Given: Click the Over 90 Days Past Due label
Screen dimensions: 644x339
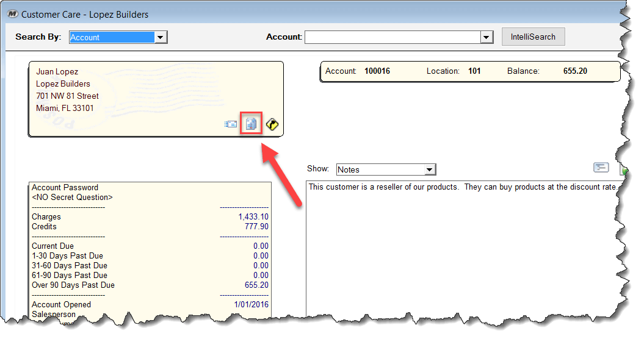Looking at the screenshot, I should point(73,285).
